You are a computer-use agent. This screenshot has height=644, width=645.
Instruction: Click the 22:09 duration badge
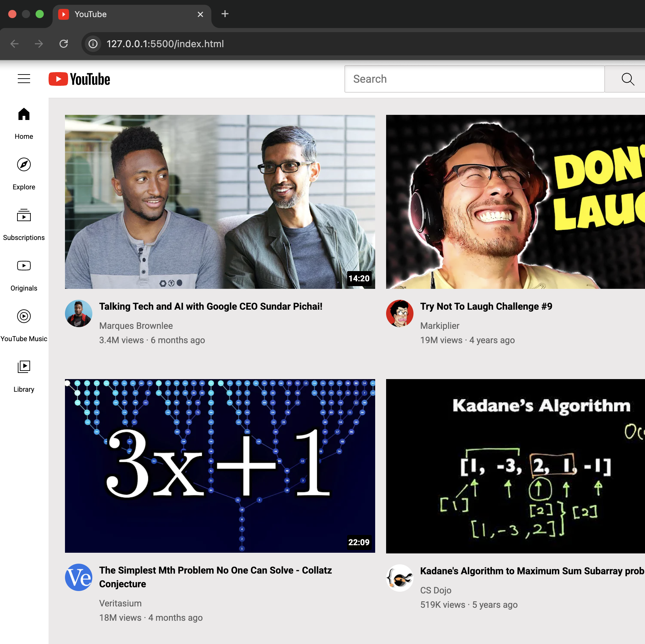pyautogui.click(x=359, y=542)
